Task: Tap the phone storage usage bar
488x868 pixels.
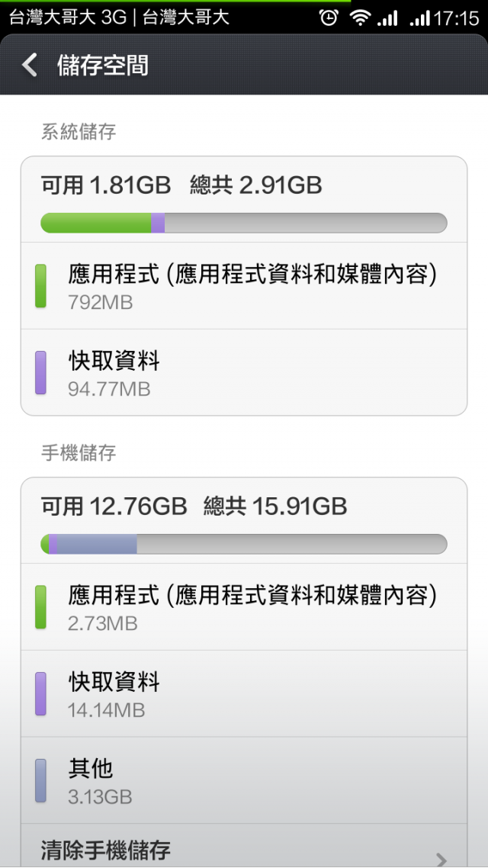Action: (x=244, y=544)
